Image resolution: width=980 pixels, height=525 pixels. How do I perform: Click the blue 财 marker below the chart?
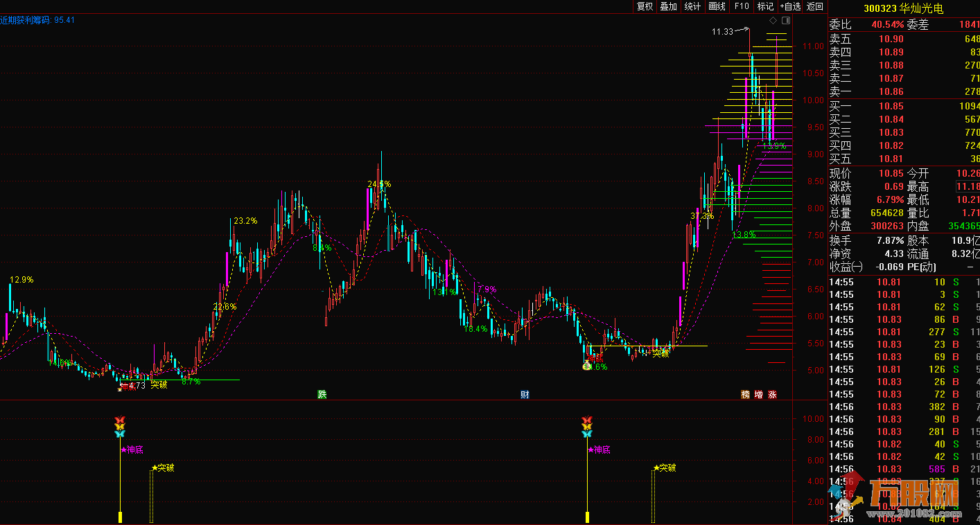point(525,395)
